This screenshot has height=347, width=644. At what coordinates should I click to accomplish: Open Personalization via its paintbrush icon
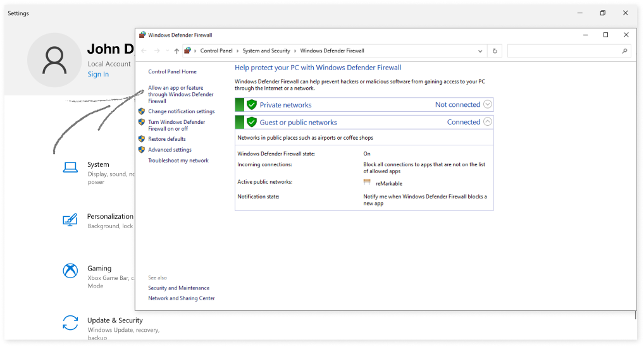(x=70, y=220)
